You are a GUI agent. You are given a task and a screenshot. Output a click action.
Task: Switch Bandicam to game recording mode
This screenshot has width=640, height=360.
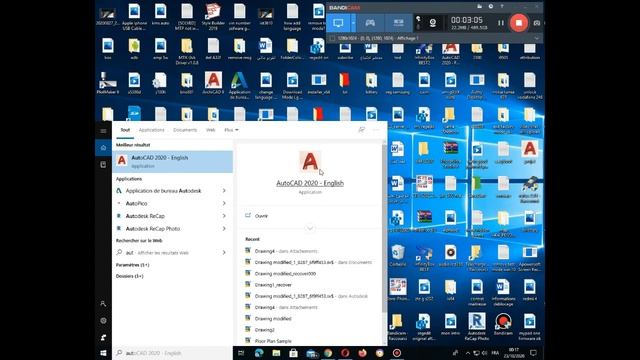pos(370,23)
